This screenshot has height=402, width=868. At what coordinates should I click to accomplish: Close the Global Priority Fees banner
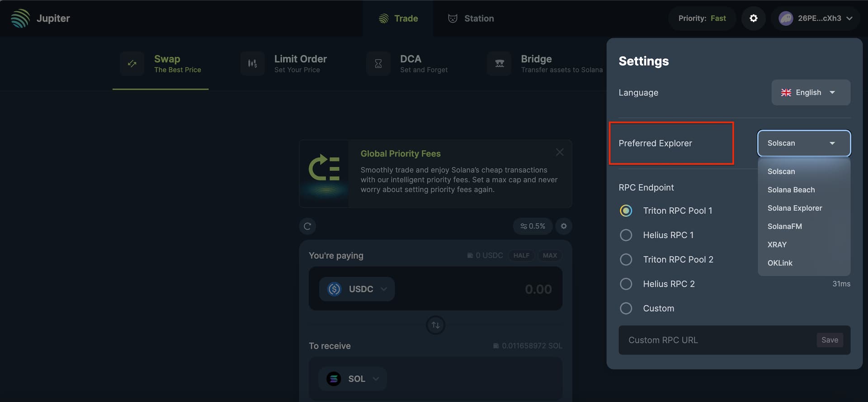[x=560, y=152]
